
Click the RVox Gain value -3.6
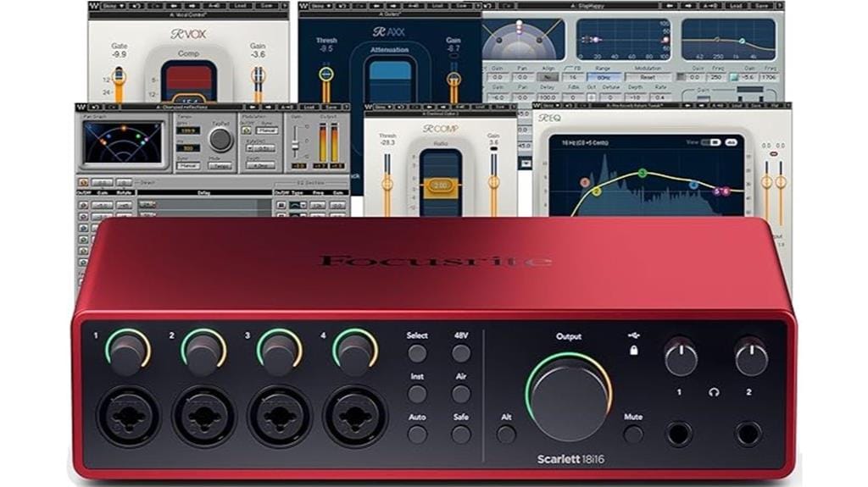click(258, 54)
